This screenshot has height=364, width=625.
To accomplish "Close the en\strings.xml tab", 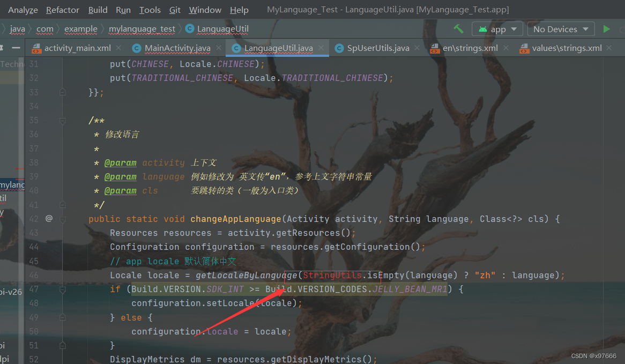I will (506, 48).
